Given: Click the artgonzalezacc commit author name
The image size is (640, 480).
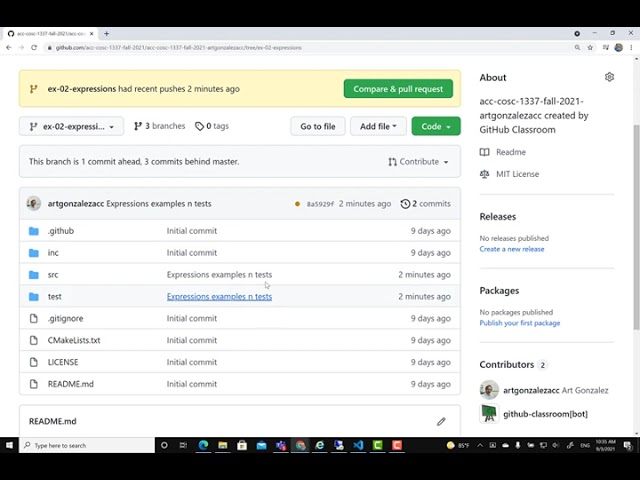Looking at the screenshot, I should (76, 204).
